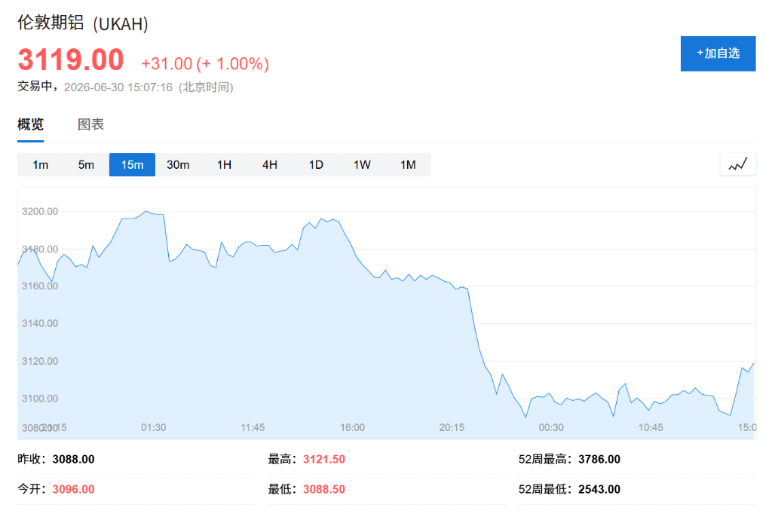The height and width of the screenshot is (532, 772).
Task: Choose the 30m chart interval
Action: [x=178, y=164]
